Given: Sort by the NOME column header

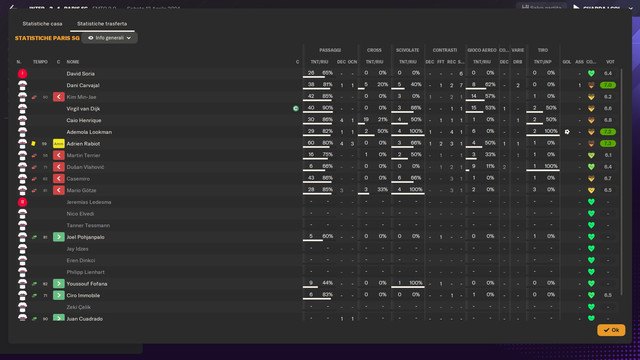Looking at the screenshot, I should pyautogui.click(x=73, y=62).
